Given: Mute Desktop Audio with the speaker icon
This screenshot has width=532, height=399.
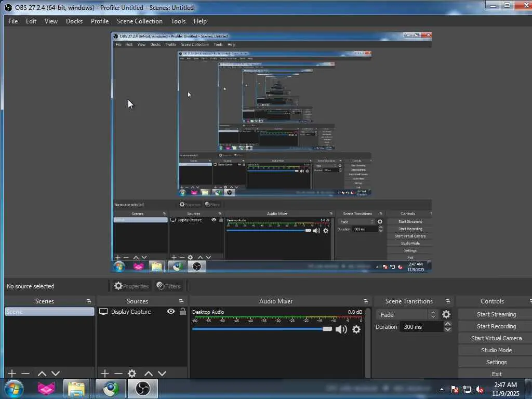Looking at the screenshot, I should 341,329.
